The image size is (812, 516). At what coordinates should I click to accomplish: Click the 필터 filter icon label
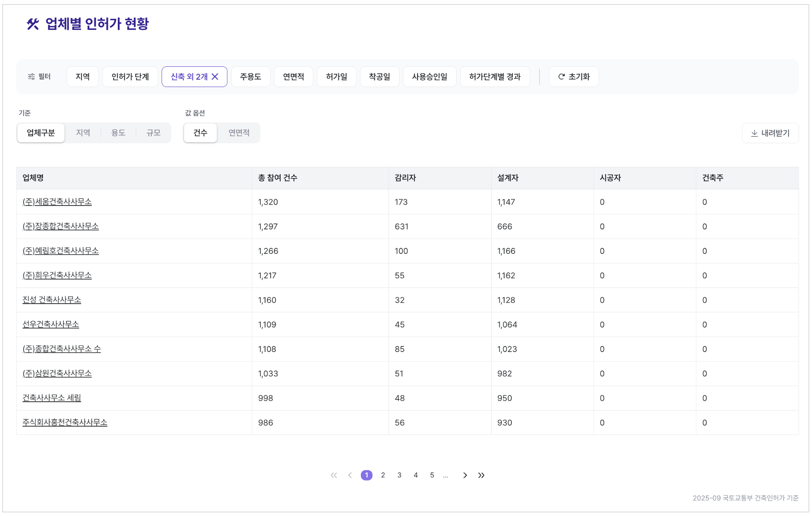[39, 76]
